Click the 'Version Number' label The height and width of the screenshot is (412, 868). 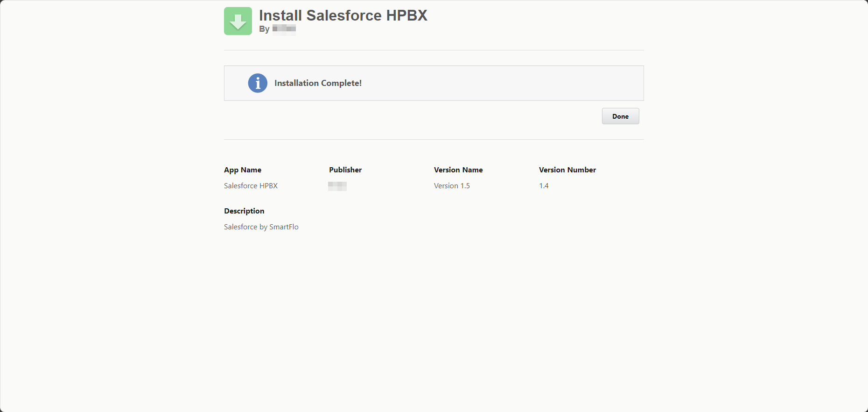click(567, 170)
